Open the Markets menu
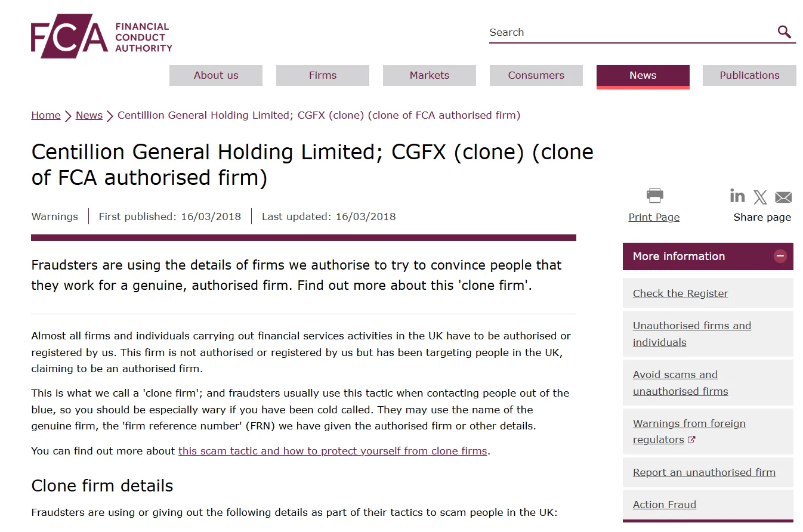Viewport: 803px width, 532px height. [x=430, y=75]
